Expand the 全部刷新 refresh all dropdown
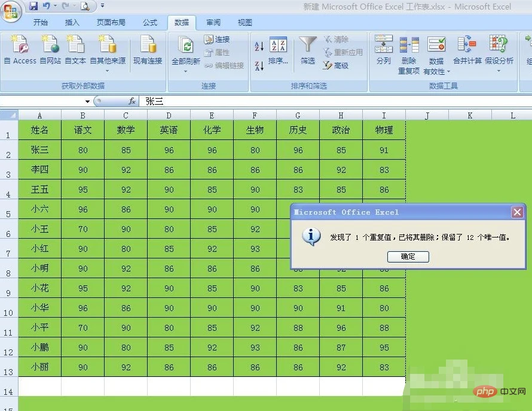Viewport: 532px width, 411px height. (x=186, y=71)
